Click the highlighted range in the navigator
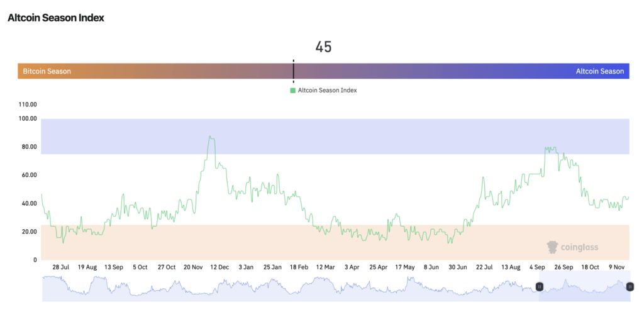Viewport: 644px width, 316px height. 584,286
